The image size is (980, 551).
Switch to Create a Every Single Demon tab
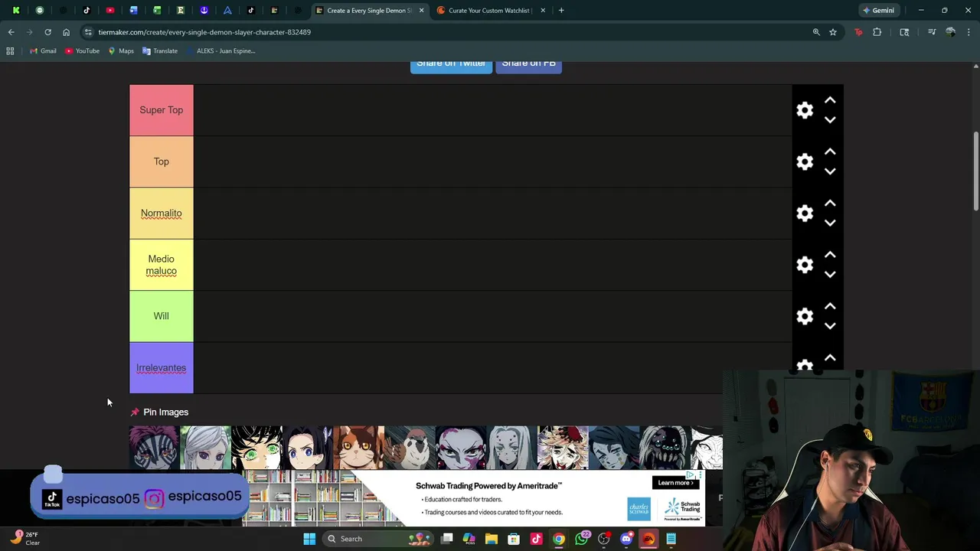click(x=370, y=11)
